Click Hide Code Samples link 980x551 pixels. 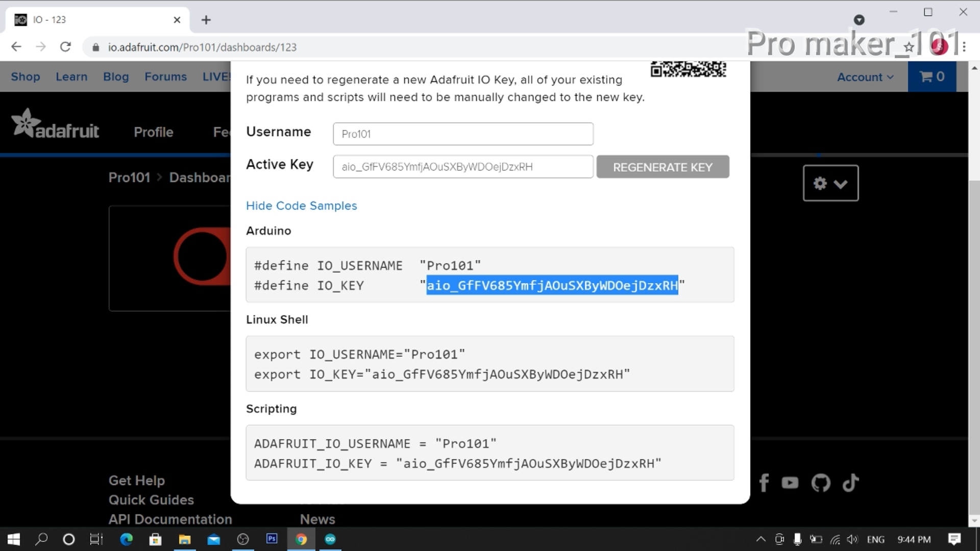(x=301, y=205)
